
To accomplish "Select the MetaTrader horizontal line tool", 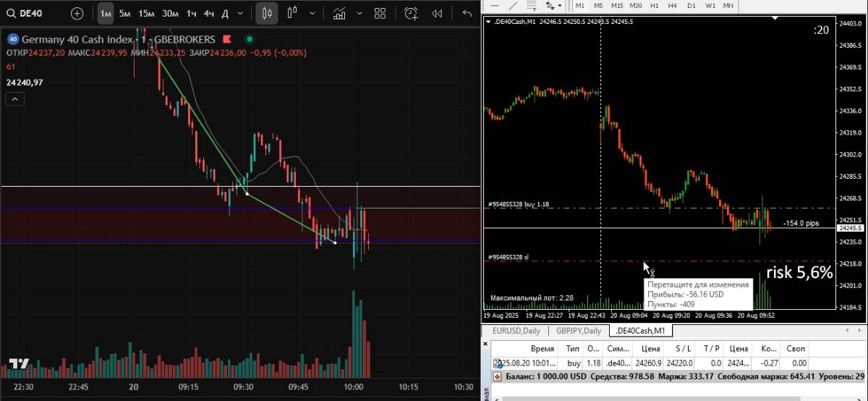I will [x=495, y=5].
